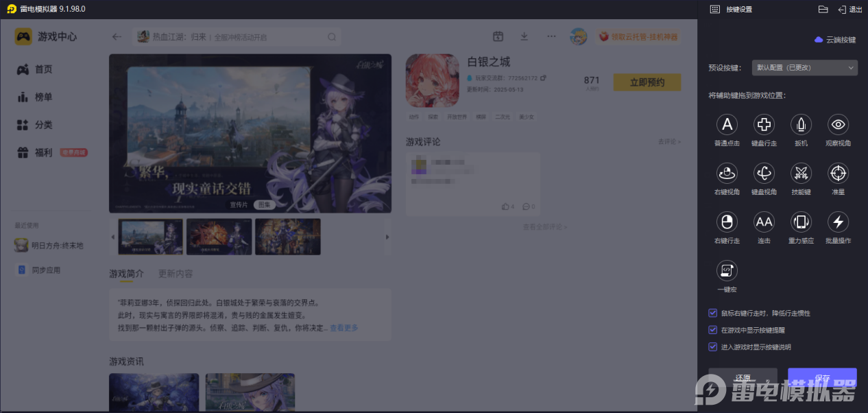Open the 同步应用 sidebar entry
The height and width of the screenshot is (413, 868).
(40, 270)
